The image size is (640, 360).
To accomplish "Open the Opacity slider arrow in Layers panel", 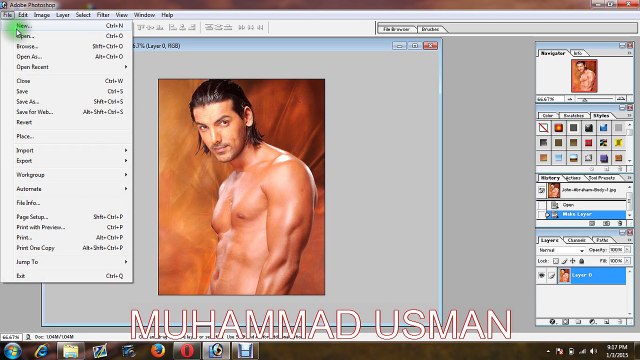I will [627, 249].
